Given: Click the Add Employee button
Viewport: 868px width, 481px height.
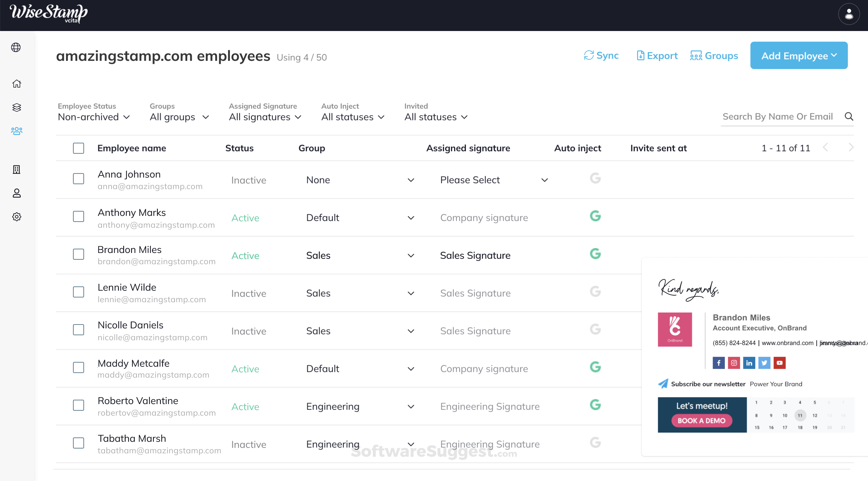Looking at the screenshot, I should coord(799,55).
